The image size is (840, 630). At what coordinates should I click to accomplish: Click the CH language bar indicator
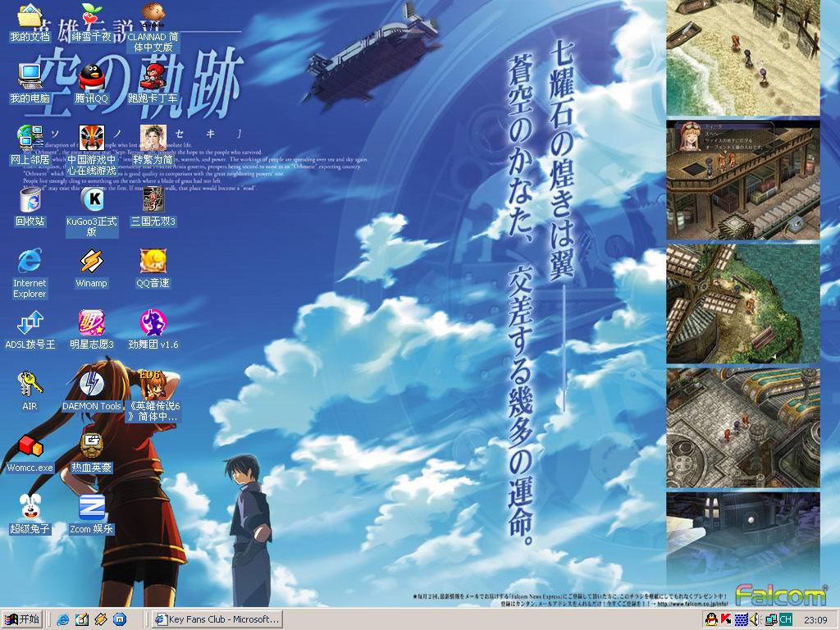(x=786, y=620)
